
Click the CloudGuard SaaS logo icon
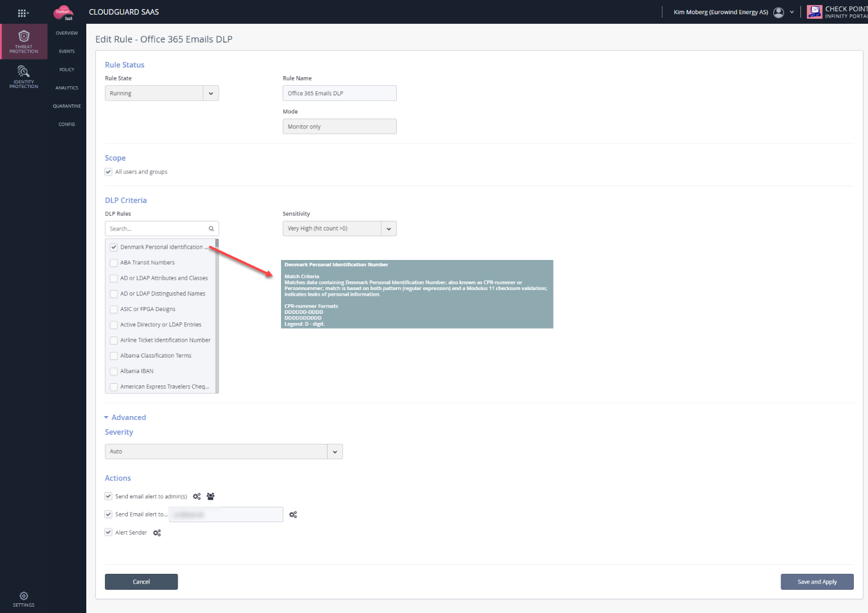[63, 12]
